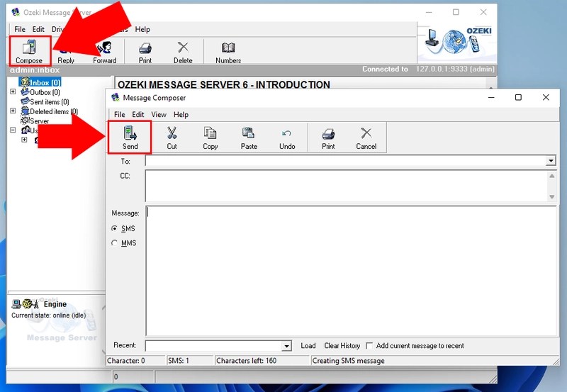This screenshot has height=392, width=567.
Task: Open the Recent messages dropdown arrow
Action: [286, 346]
